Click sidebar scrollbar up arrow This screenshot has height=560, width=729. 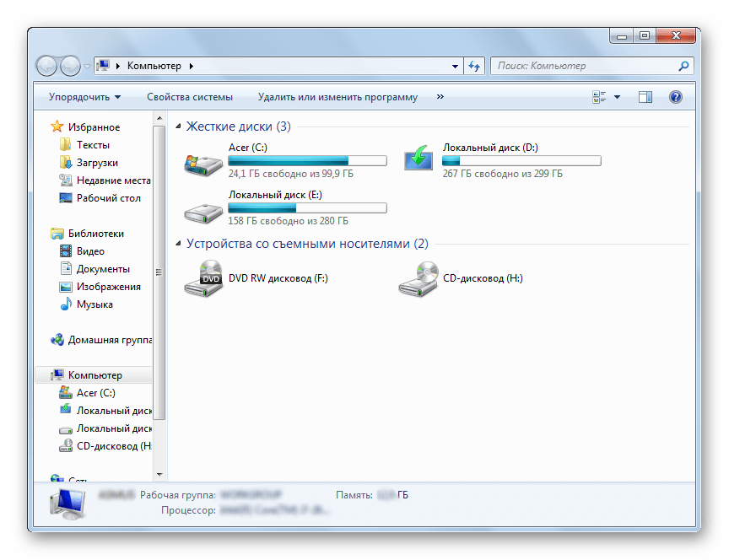click(159, 118)
